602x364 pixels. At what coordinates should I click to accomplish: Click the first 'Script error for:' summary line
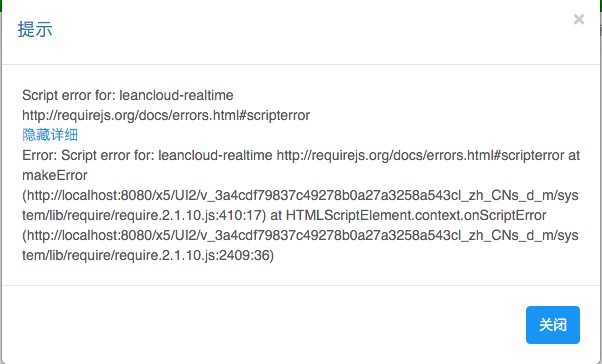[127, 95]
